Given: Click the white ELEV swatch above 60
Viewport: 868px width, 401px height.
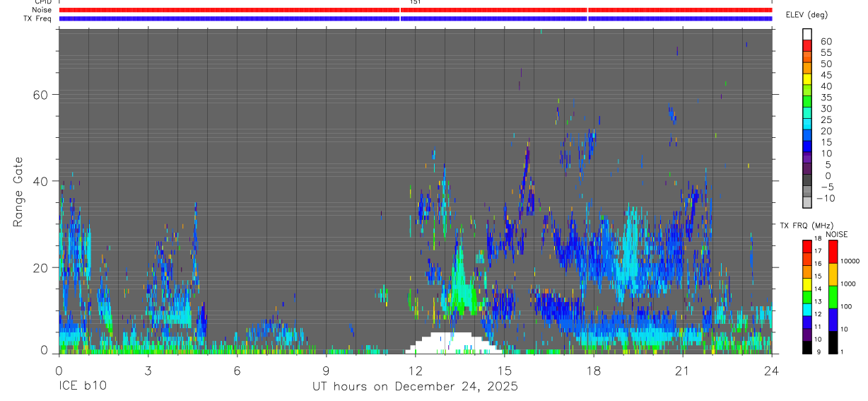Looking at the screenshot, I should coord(807,35).
